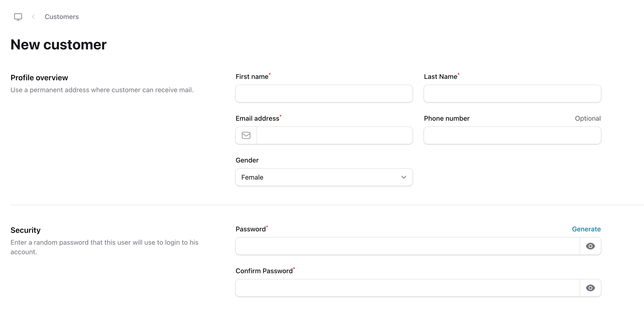Click the Email address label

point(257,118)
